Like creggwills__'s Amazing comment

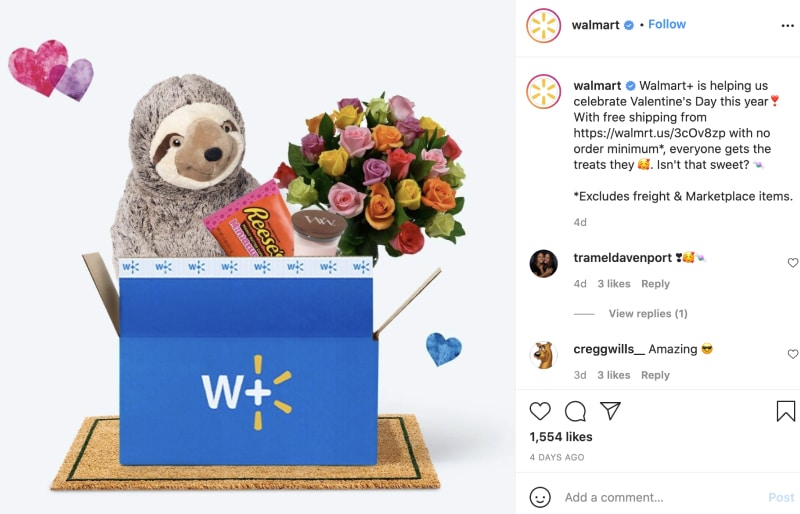pyautogui.click(x=792, y=354)
